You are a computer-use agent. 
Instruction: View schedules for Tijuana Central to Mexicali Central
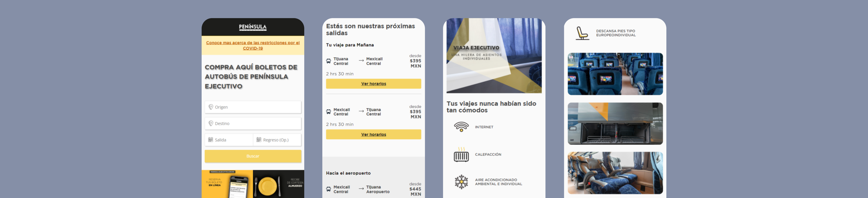click(373, 84)
